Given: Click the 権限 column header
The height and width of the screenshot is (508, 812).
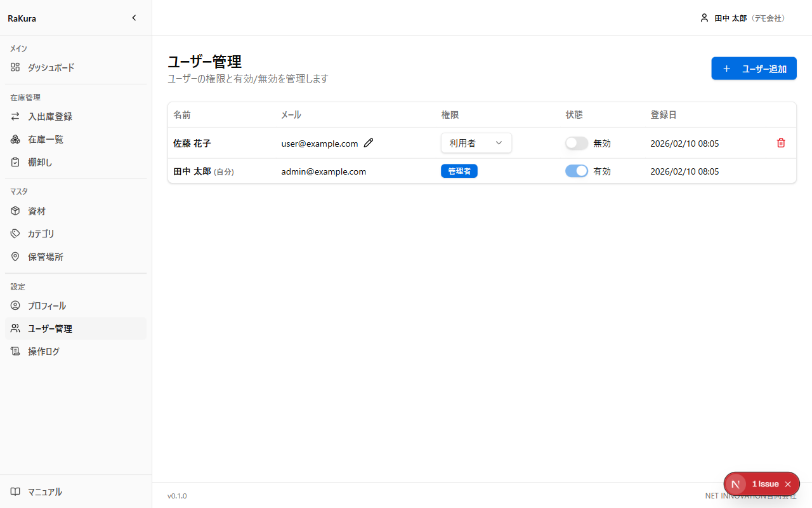Looking at the screenshot, I should 450,115.
